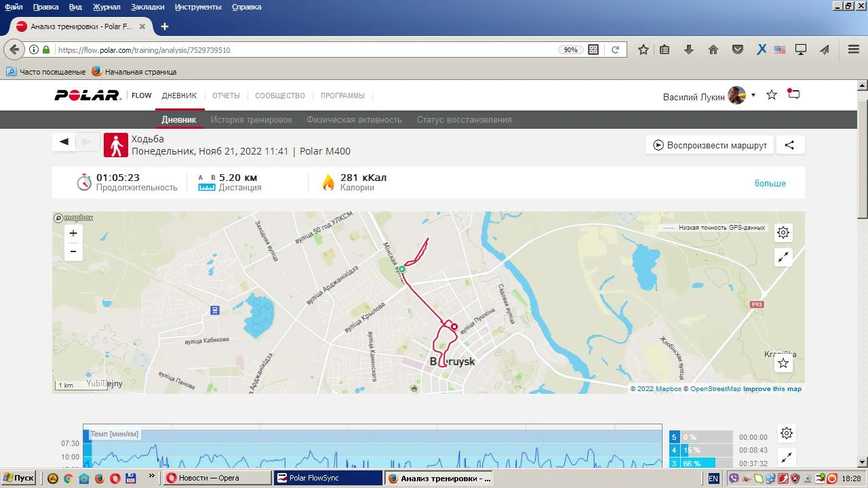Image resolution: width=868 pixels, height=488 pixels.
Task: Save page to Pocket
Action: point(738,49)
